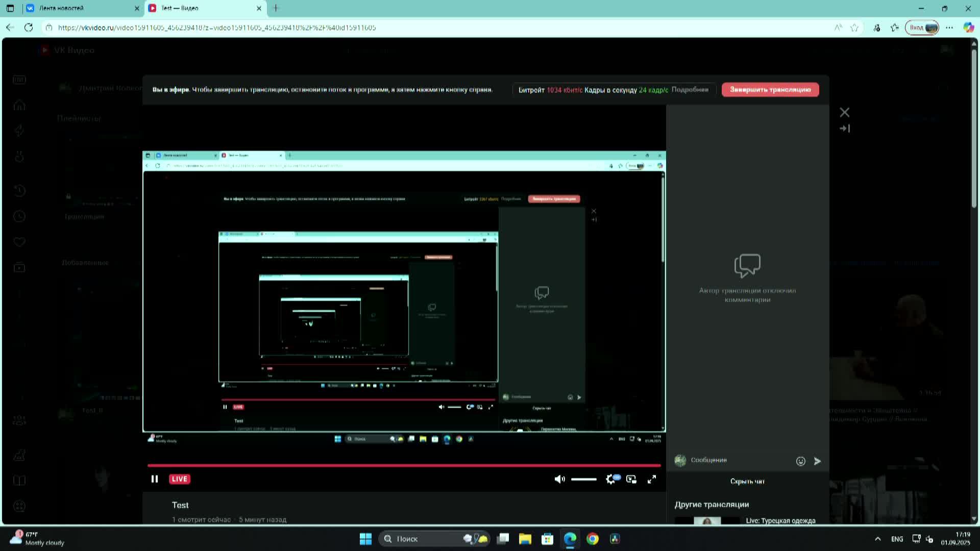
Task: Open the history icon in sidebar
Action: coord(19,190)
